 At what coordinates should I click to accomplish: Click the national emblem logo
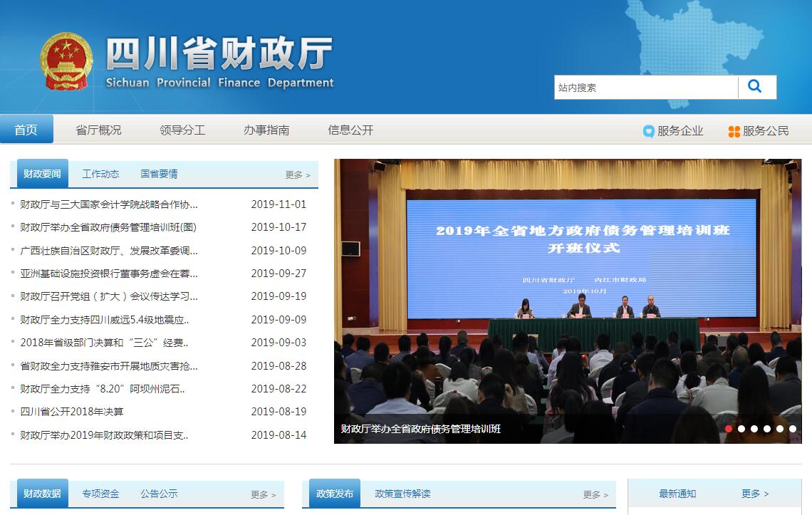pos(66,61)
